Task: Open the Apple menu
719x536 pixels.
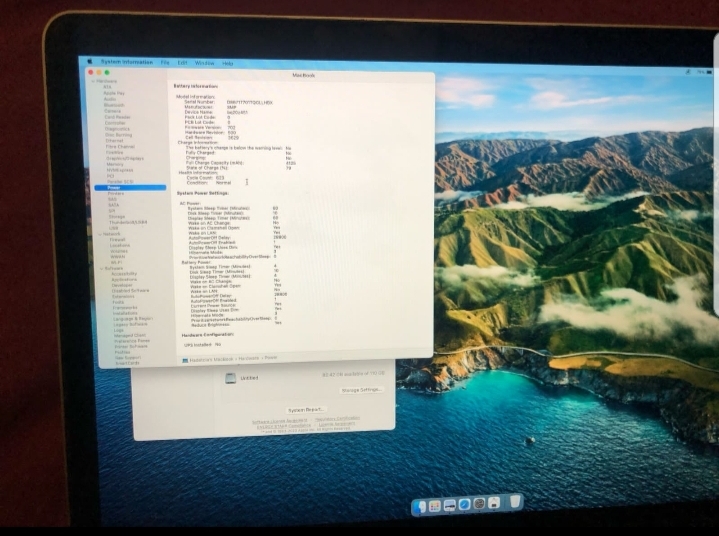Action: [x=89, y=62]
